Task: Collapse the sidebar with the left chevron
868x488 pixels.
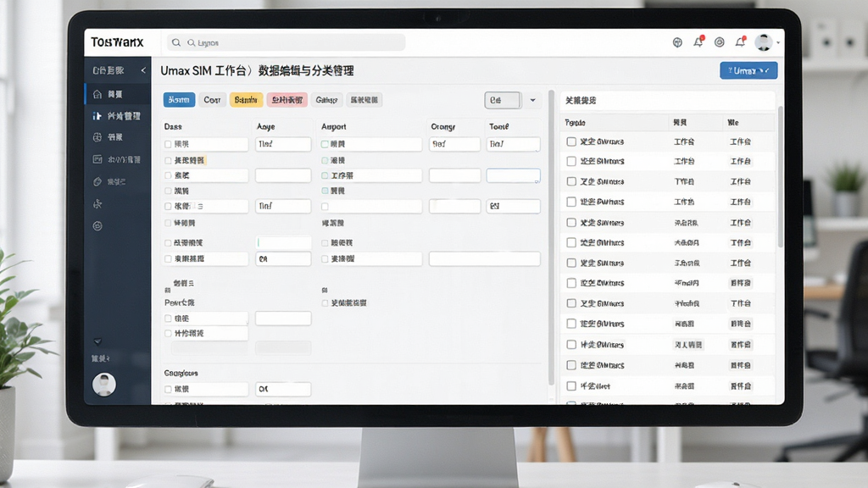Action: 143,70
